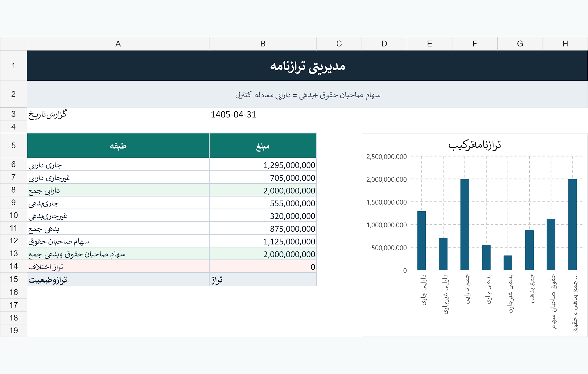Image resolution: width=588 pixels, height=374 pixels.
Task: Click the 500,000,000 axis label
Action: pos(389,248)
